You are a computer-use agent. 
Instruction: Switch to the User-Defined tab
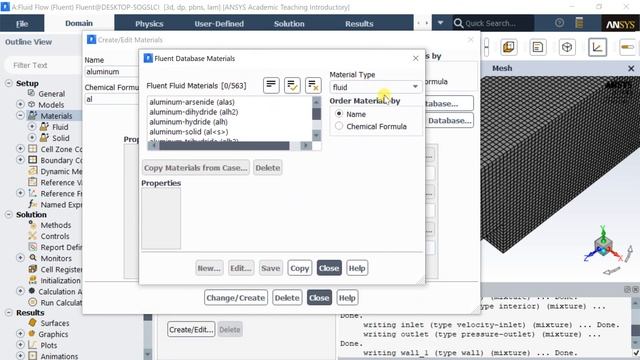point(219,24)
